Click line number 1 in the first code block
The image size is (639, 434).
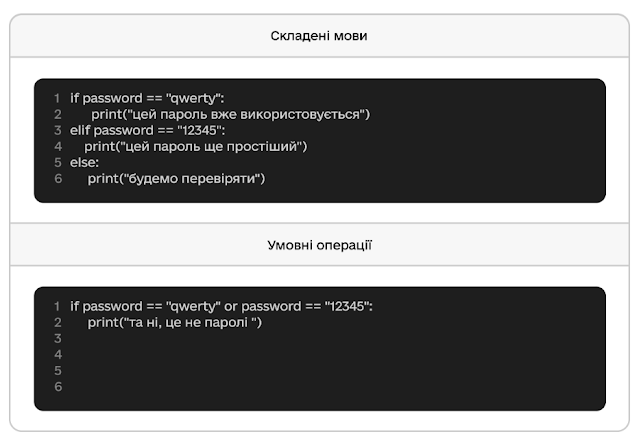pyautogui.click(x=58, y=98)
